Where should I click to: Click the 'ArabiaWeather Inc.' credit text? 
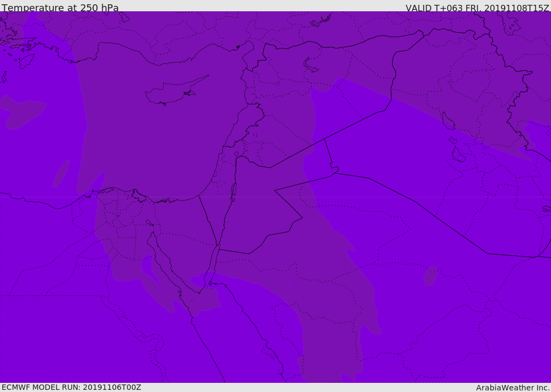coord(513,388)
